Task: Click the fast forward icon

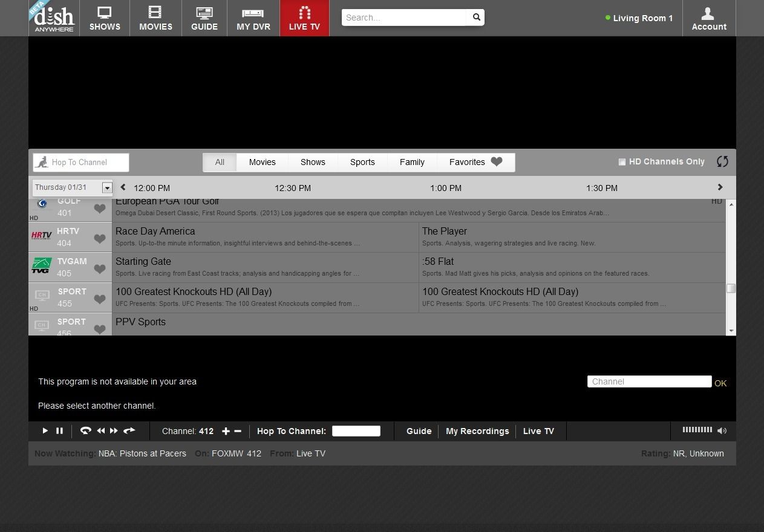Action: [x=114, y=431]
